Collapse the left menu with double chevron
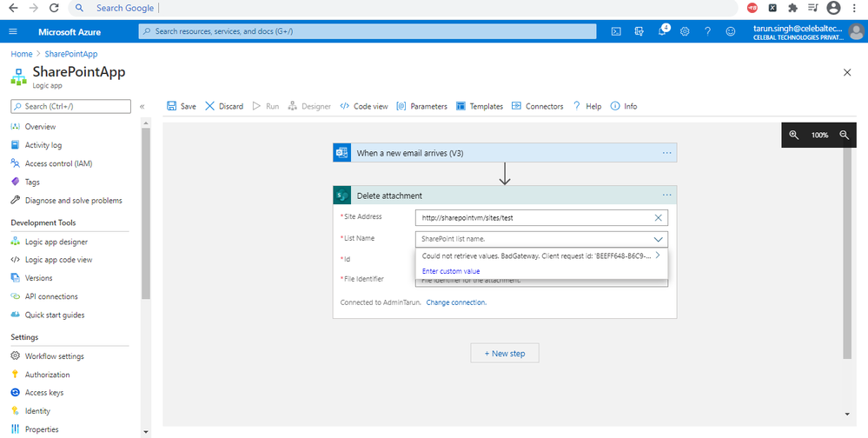This screenshot has height=438, width=868. click(x=142, y=106)
